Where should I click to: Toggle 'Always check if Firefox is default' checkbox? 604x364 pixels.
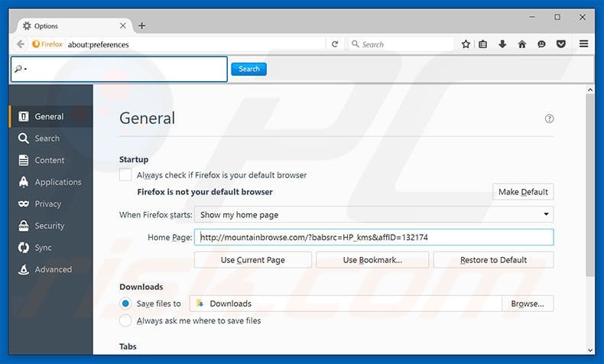125,174
